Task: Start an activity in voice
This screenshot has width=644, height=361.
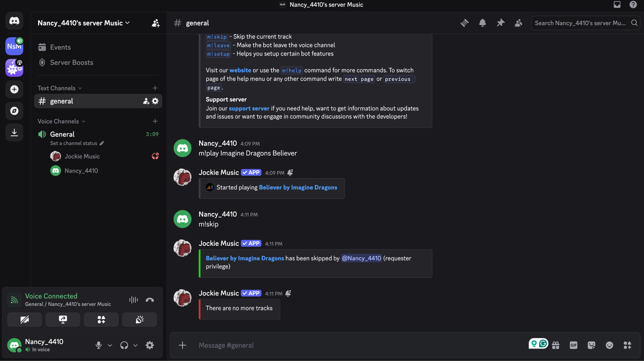Action: [x=101, y=320]
